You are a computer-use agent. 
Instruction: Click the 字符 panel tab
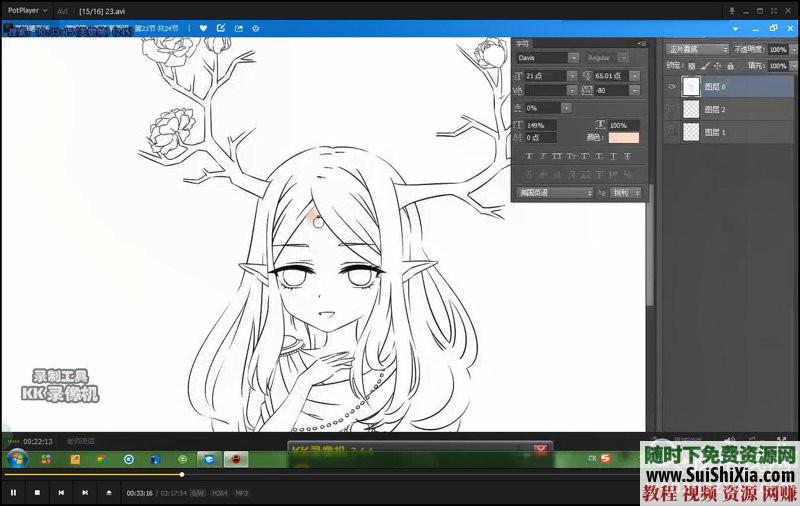click(523, 43)
